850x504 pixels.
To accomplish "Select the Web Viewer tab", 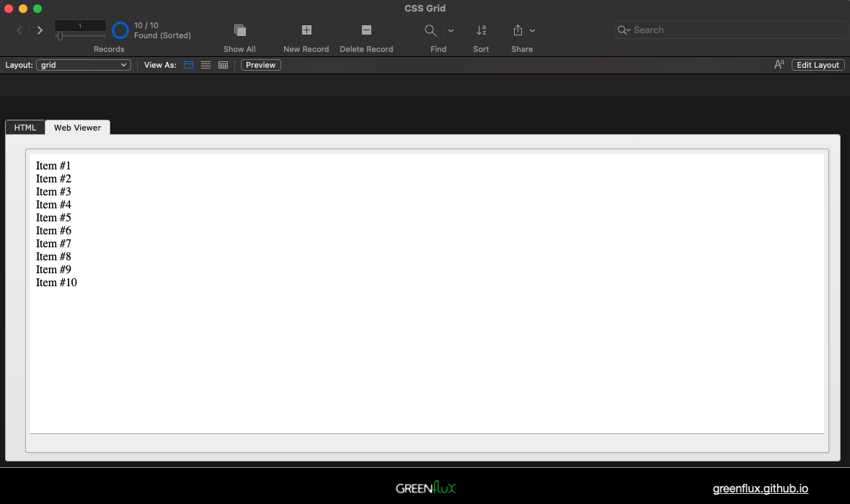I will click(x=77, y=128).
